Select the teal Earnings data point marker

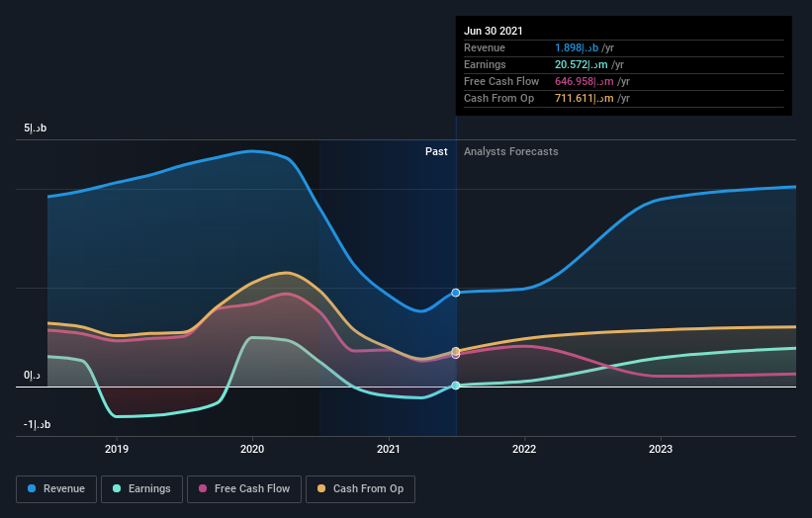pos(456,386)
